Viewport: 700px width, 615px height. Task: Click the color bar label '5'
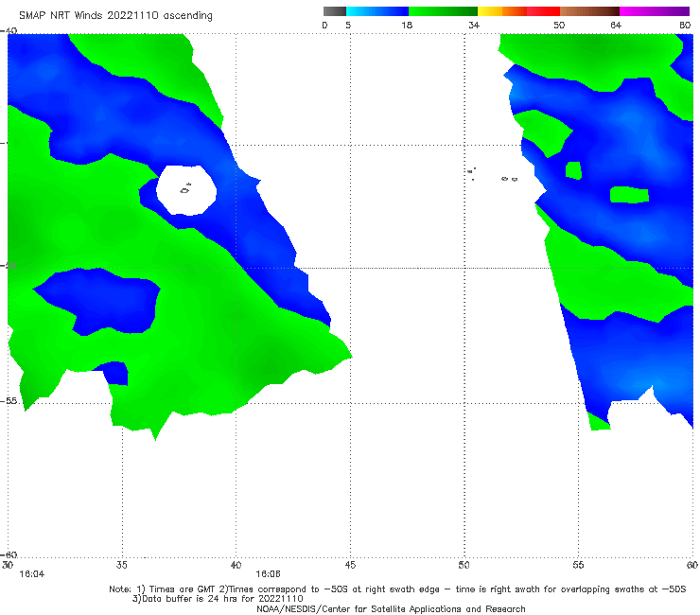(348, 26)
